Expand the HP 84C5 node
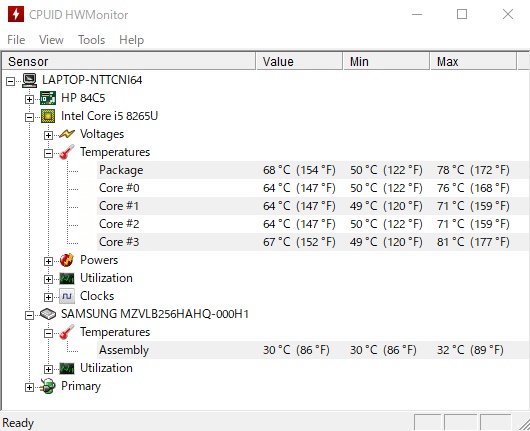This screenshot has width=530, height=431. point(29,99)
